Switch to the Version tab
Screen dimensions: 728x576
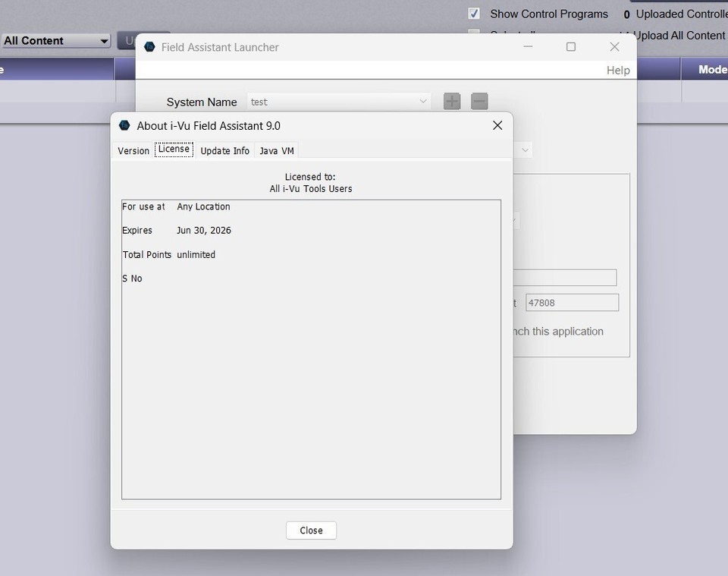pyautogui.click(x=133, y=150)
